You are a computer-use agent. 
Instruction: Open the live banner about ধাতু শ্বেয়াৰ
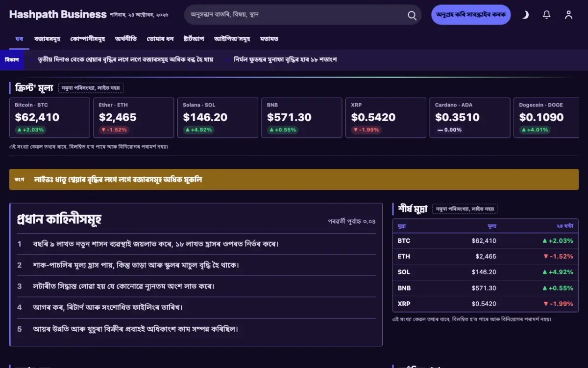click(294, 180)
